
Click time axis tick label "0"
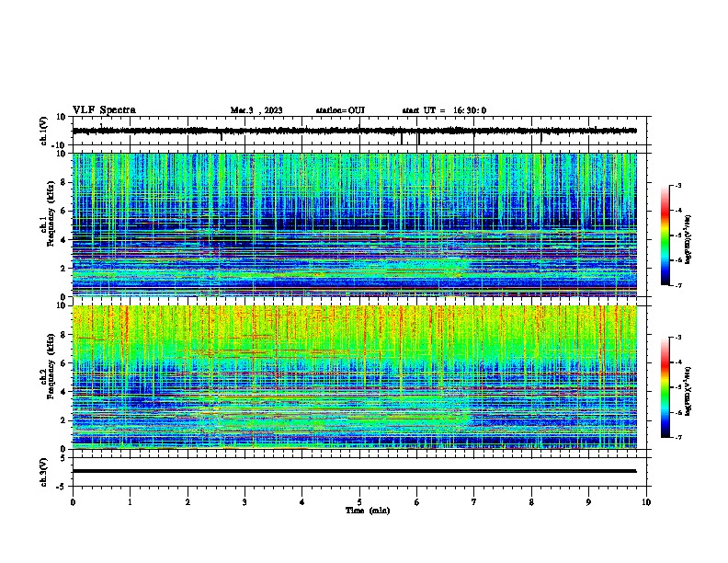pos(73,502)
